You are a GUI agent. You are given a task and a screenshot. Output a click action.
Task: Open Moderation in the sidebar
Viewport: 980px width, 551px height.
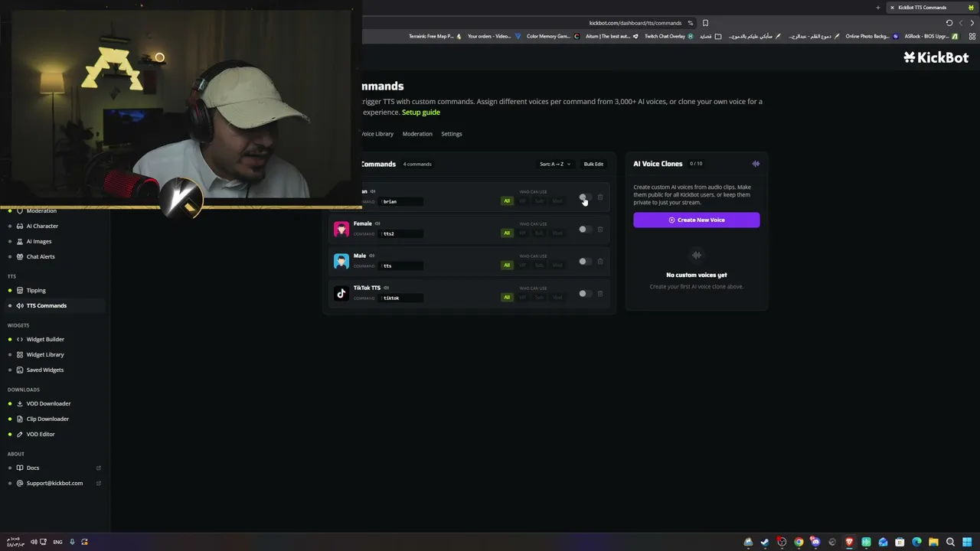coord(41,211)
